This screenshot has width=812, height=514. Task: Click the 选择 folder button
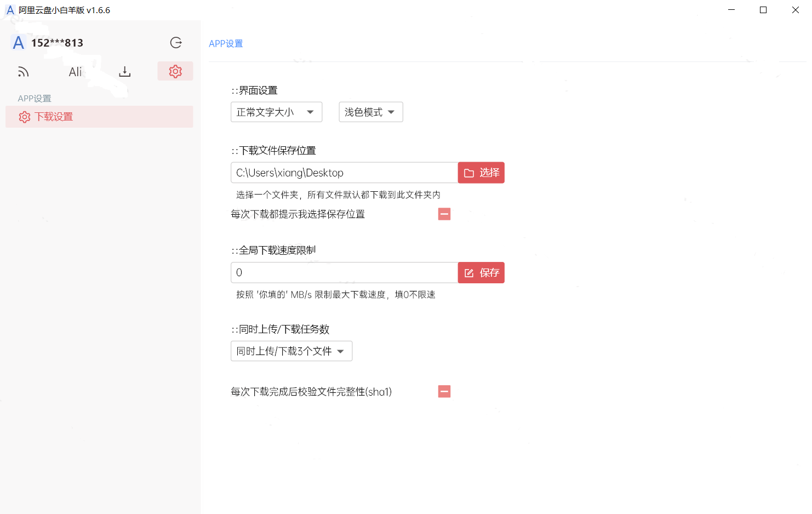coord(481,173)
